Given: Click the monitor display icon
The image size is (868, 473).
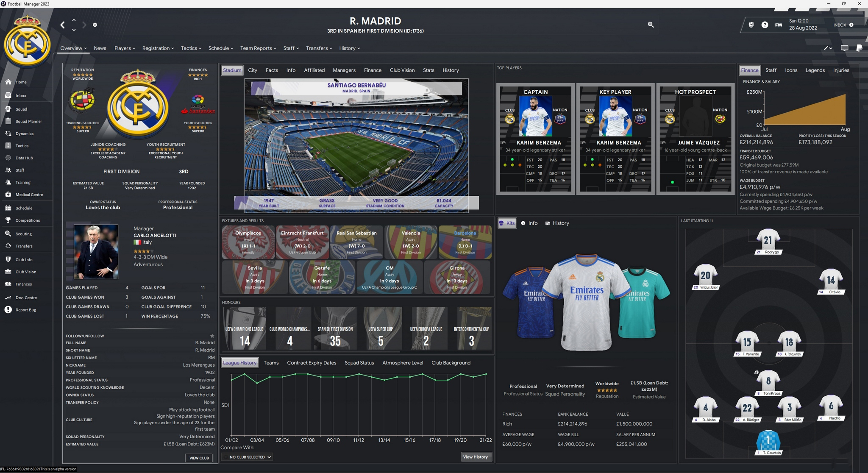Looking at the screenshot, I should tap(844, 48).
